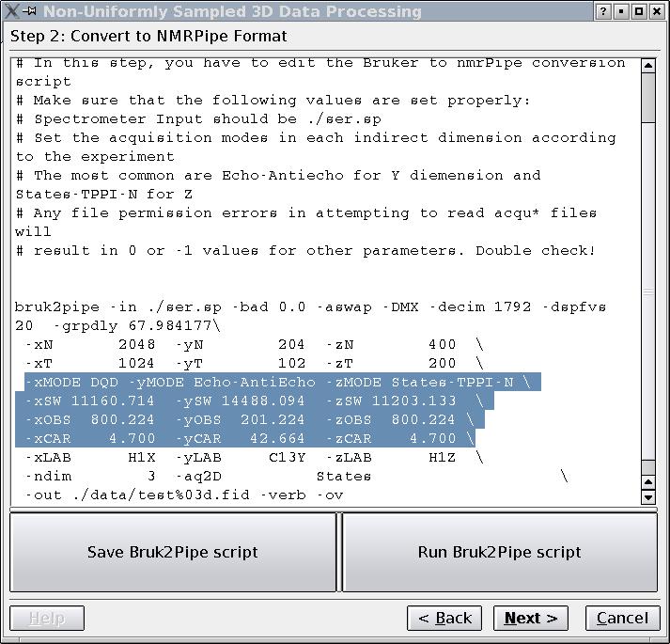The image size is (670, 644).
Task: Return to previous step with Back
Action: [444, 618]
